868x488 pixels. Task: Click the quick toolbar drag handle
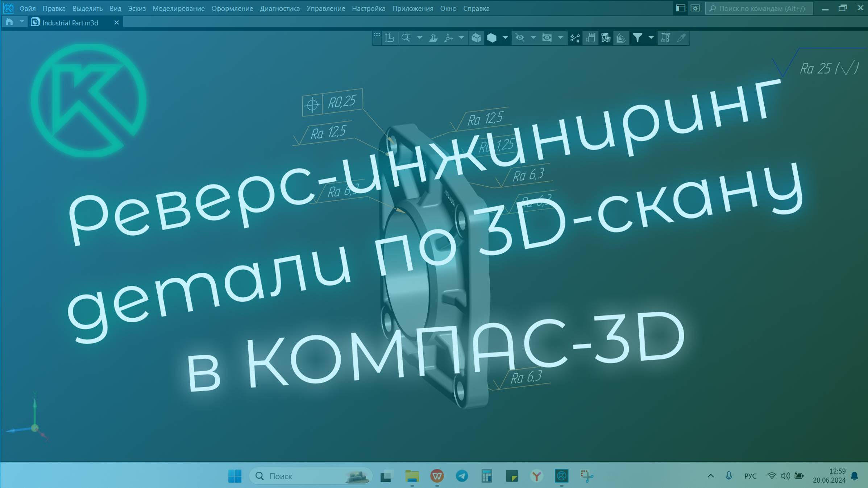[377, 36]
